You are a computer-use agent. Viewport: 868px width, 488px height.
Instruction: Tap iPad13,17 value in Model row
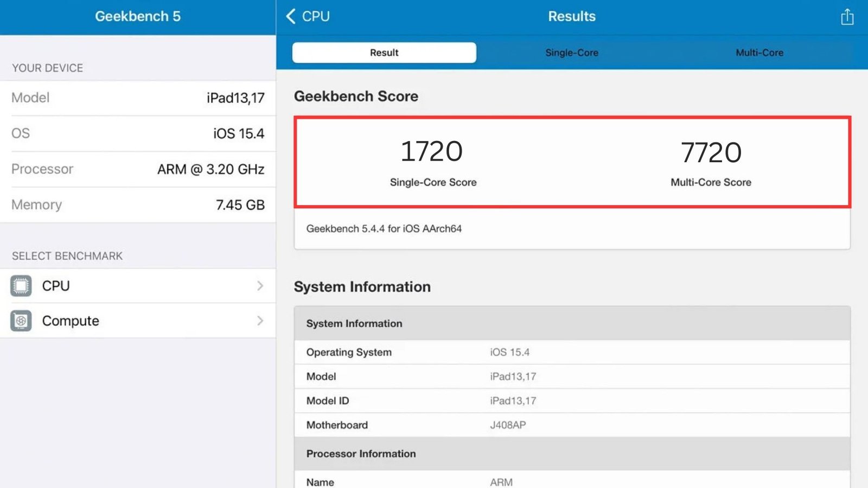tap(513, 376)
